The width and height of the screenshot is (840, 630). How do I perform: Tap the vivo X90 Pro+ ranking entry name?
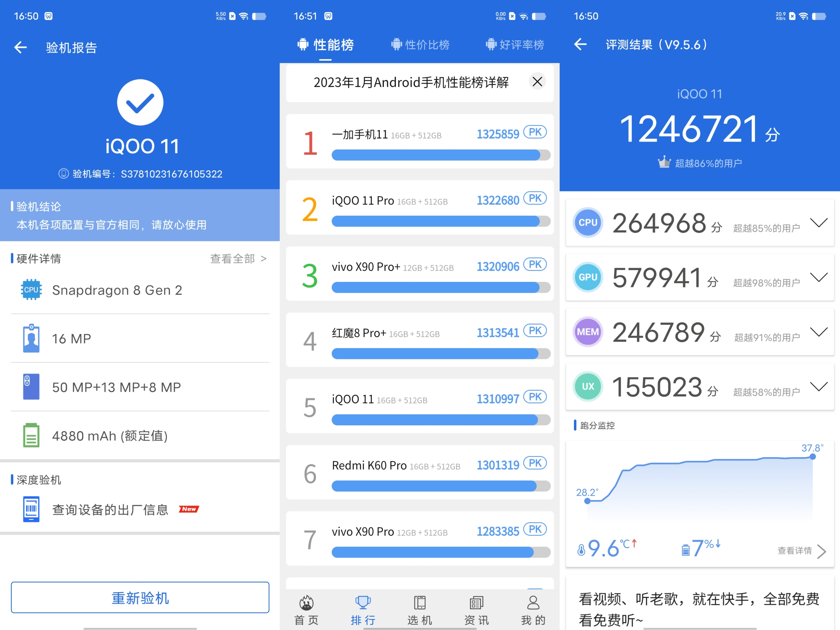(x=366, y=267)
